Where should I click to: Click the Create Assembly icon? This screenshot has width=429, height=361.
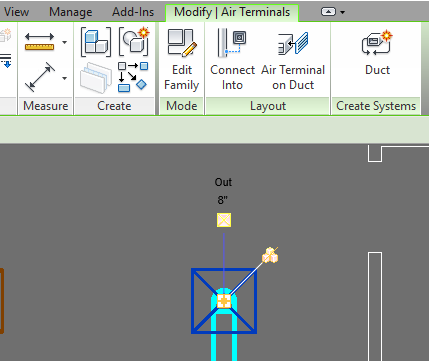tap(96, 42)
